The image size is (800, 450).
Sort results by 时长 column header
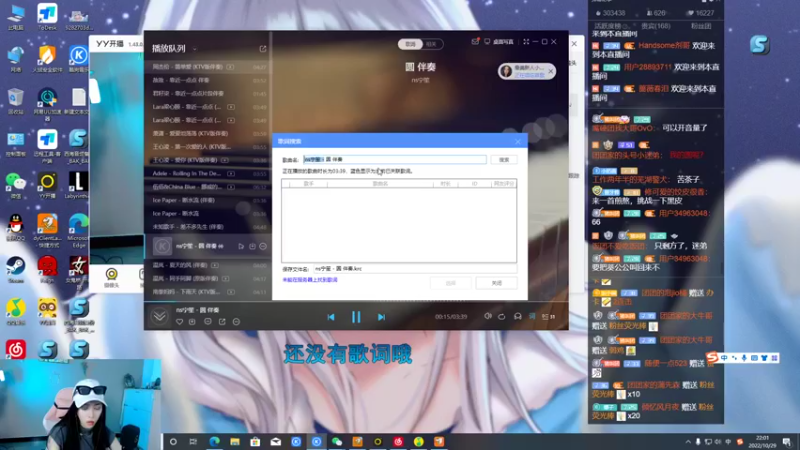[x=445, y=184]
